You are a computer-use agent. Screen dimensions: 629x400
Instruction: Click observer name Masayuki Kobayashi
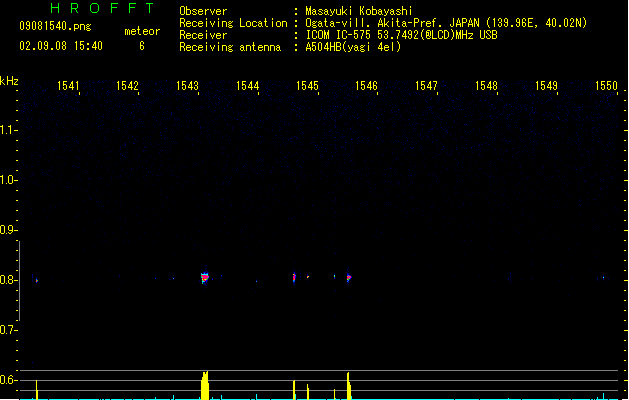pyautogui.click(x=359, y=11)
